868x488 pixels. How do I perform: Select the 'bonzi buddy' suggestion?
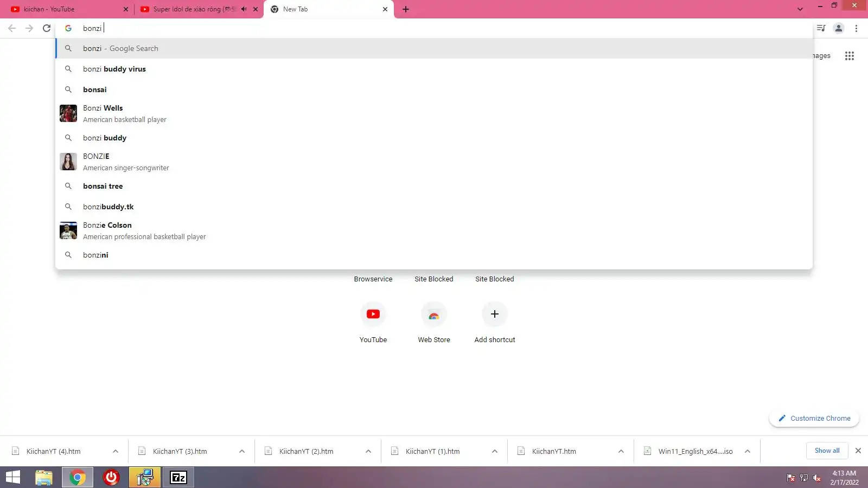point(434,138)
